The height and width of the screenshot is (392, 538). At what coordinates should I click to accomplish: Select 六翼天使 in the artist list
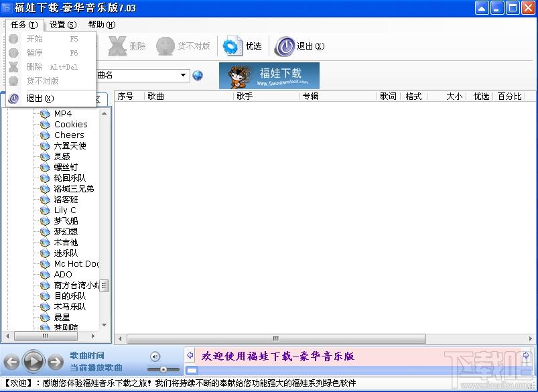70,145
